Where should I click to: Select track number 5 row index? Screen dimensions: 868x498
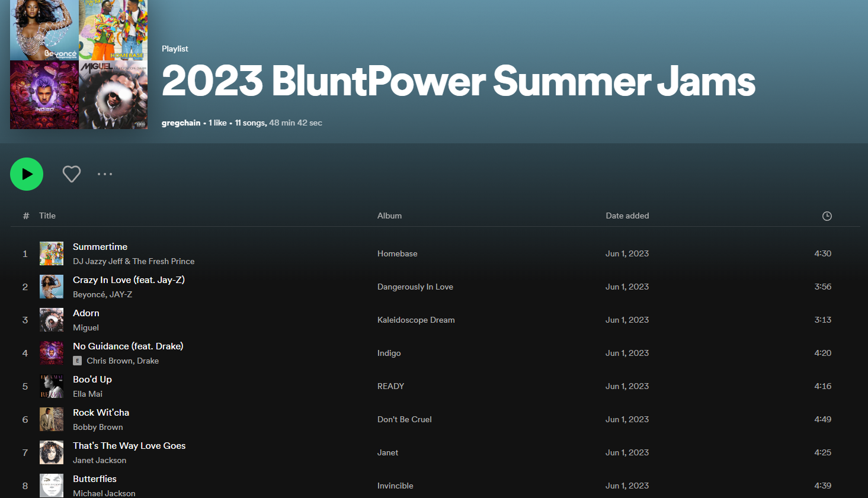tap(25, 386)
